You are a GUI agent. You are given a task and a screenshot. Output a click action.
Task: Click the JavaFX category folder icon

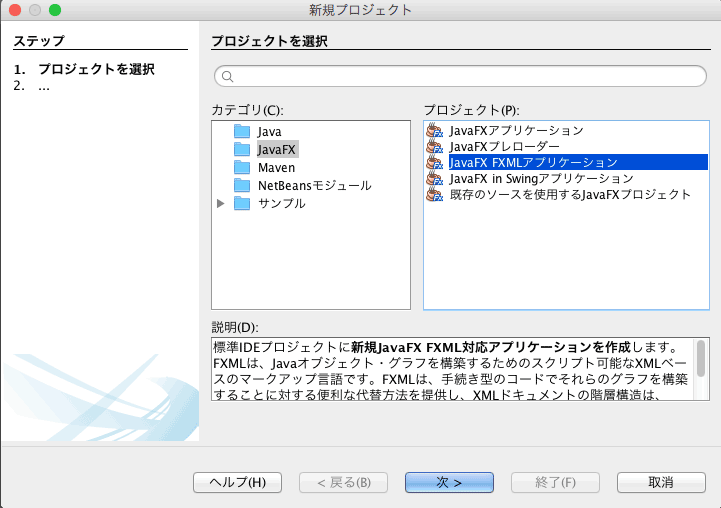(242, 149)
